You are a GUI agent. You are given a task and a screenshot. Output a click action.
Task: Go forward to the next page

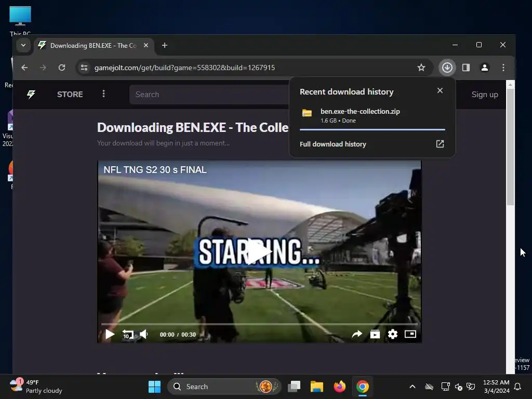coord(43,68)
